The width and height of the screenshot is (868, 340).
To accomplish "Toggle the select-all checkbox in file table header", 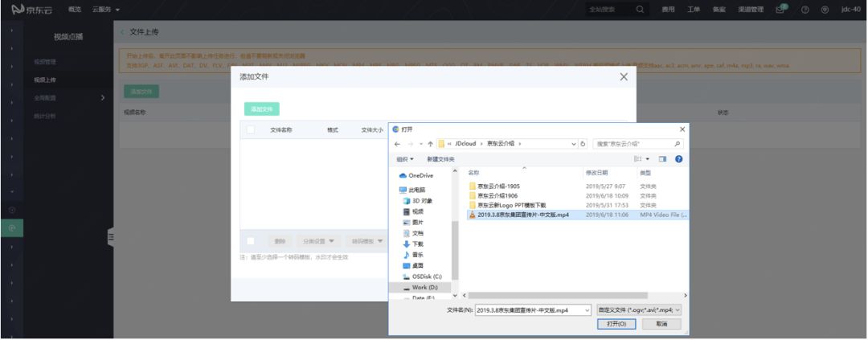I will (251, 129).
